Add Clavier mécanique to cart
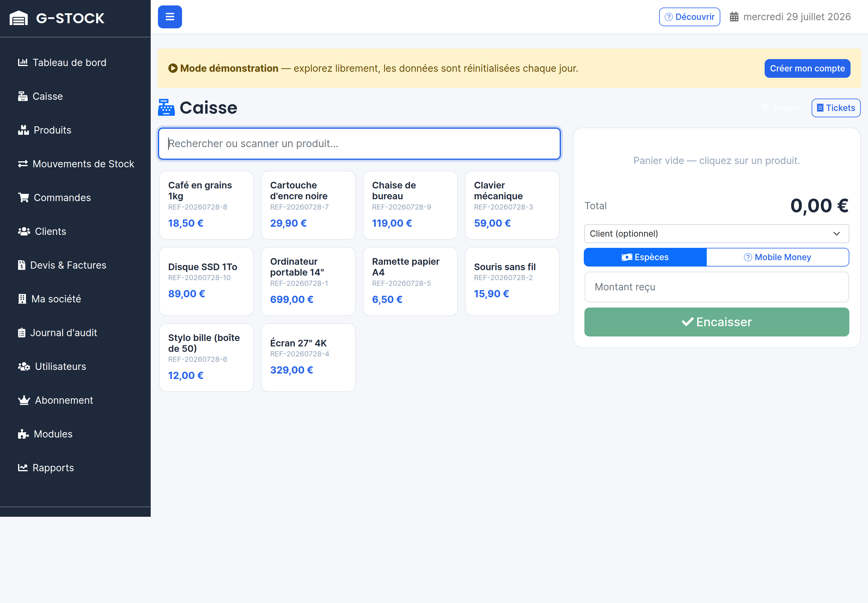 click(x=512, y=205)
